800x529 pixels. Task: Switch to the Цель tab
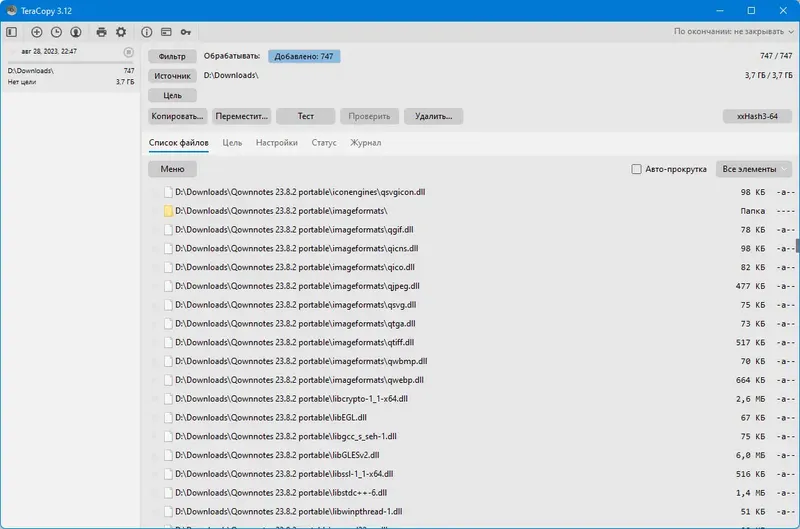(x=232, y=143)
